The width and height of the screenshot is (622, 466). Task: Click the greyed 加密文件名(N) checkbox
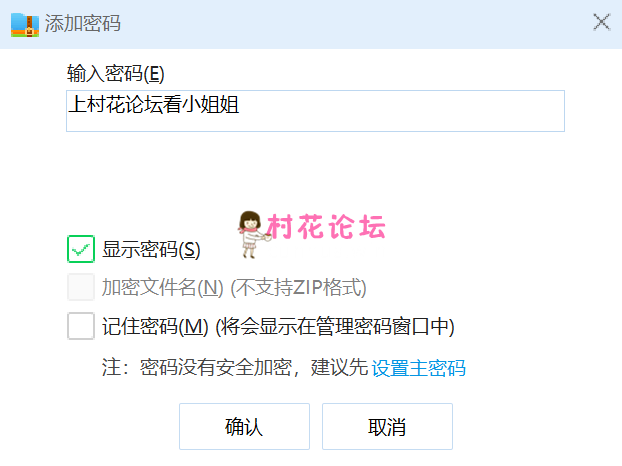pos(81,287)
